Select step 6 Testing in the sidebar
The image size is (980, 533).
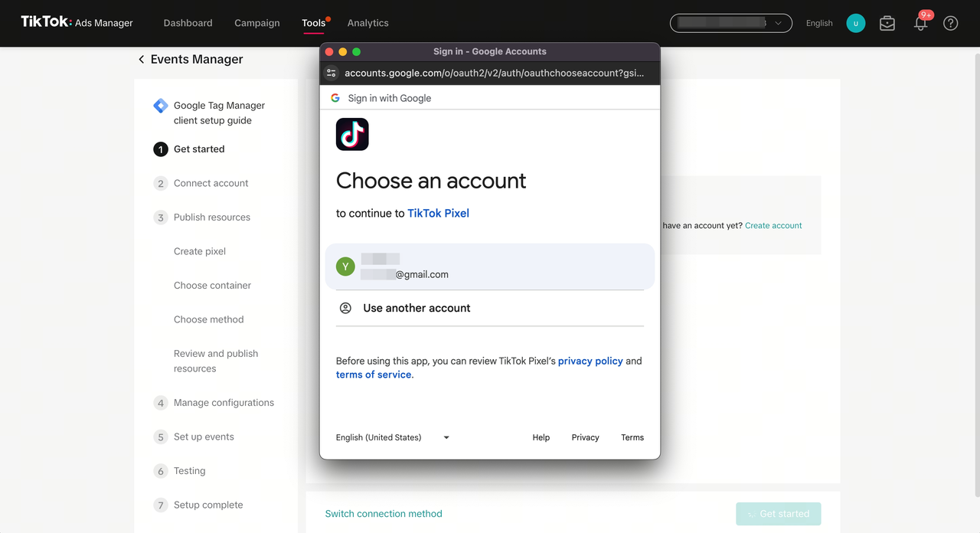[x=189, y=470]
